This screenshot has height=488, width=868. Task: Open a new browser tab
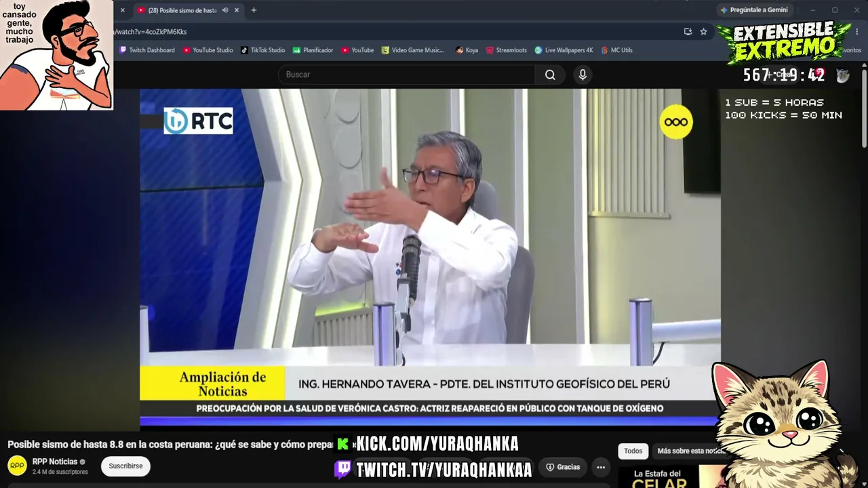(254, 10)
